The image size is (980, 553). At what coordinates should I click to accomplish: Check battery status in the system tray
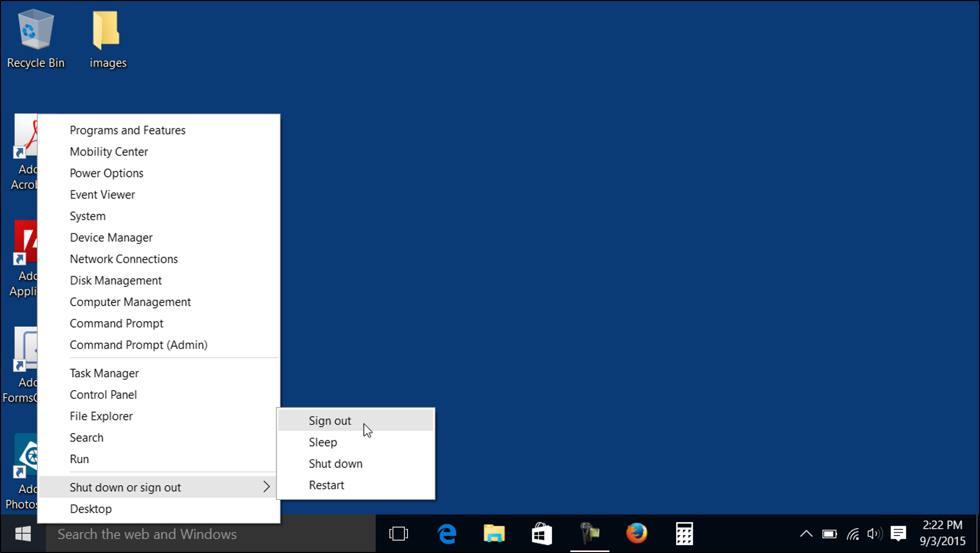coord(830,534)
